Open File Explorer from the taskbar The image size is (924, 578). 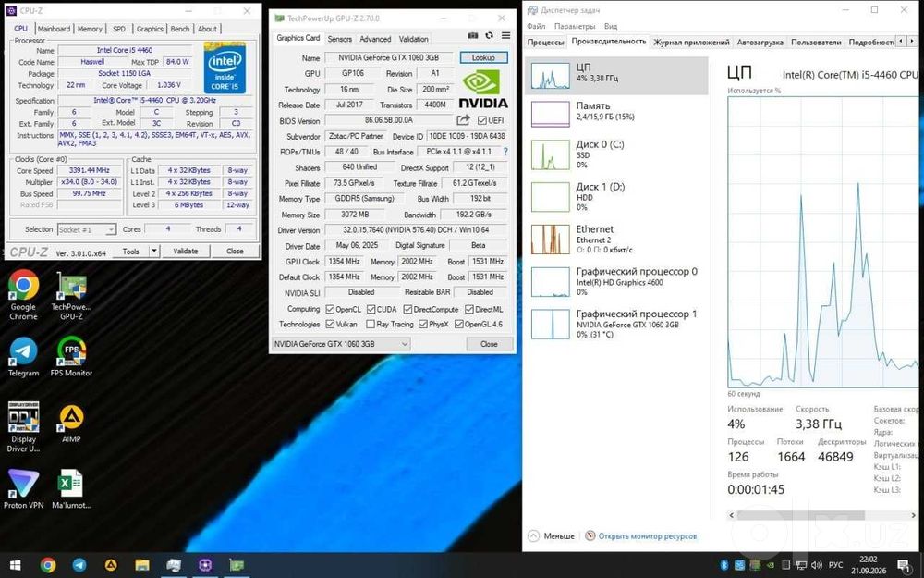click(142, 565)
